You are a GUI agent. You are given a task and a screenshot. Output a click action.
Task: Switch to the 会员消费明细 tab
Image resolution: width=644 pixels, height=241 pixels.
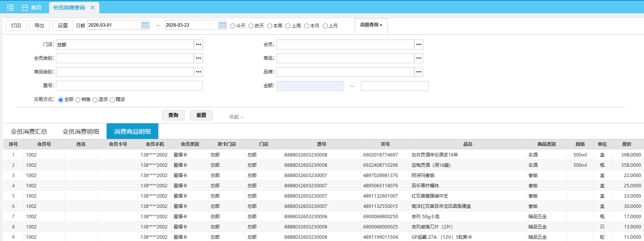81,131
